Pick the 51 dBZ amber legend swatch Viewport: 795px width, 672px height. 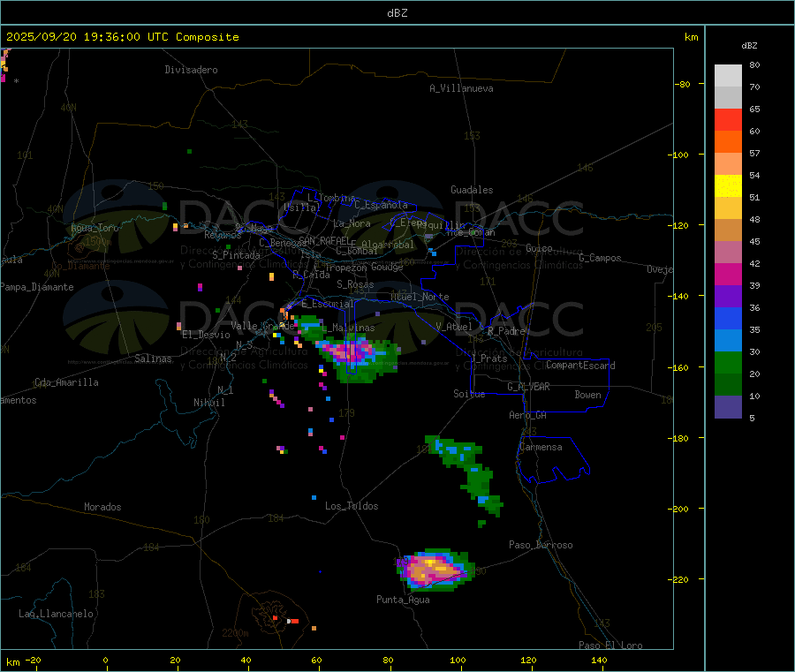coord(728,208)
